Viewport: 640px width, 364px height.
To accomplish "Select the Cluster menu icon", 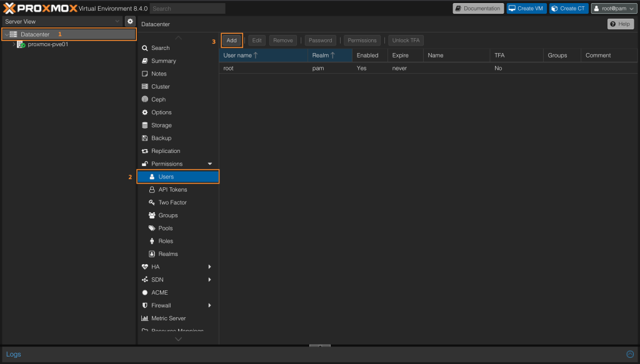I will point(145,87).
